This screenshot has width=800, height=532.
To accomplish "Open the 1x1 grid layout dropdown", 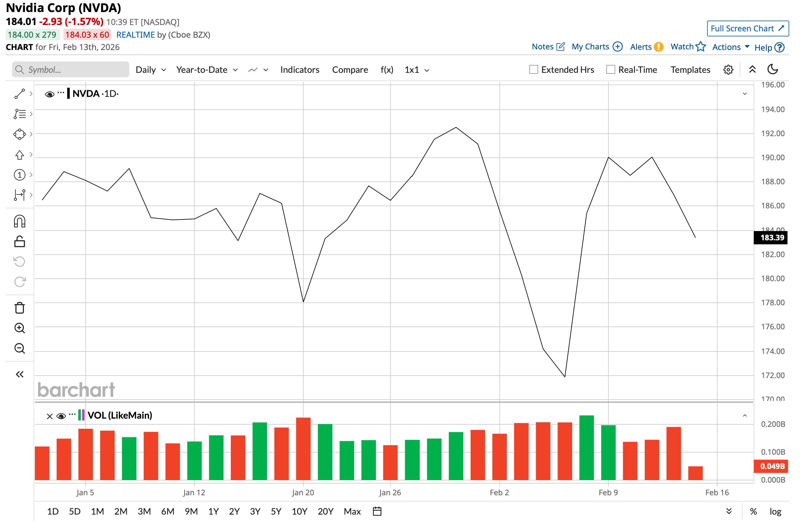I will [x=416, y=70].
